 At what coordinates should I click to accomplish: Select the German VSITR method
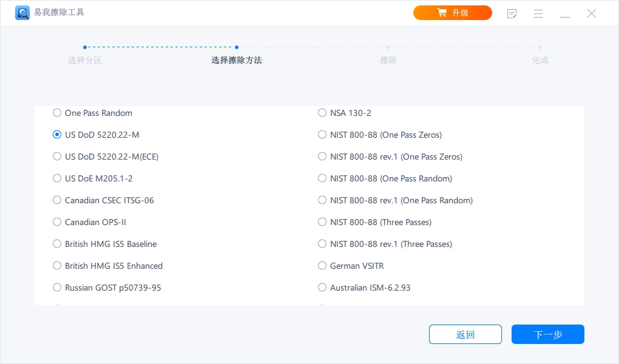(322, 266)
